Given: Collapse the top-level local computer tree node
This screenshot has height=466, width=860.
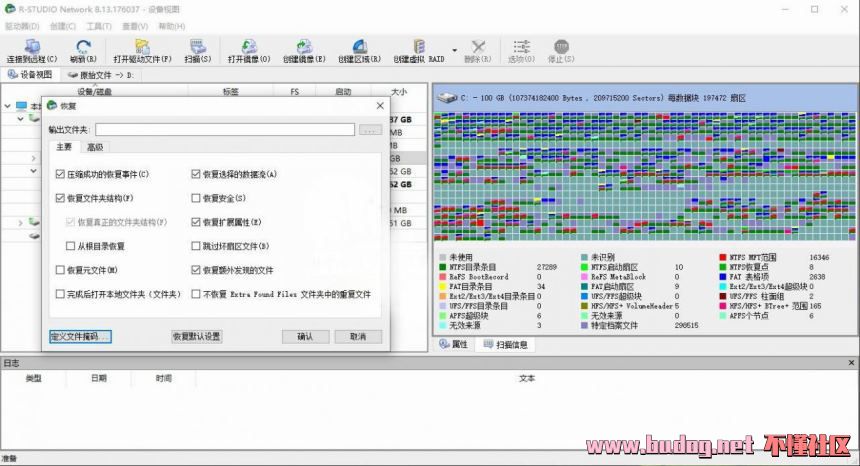Looking at the screenshot, I should pyautogui.click(x=8, y=106).
